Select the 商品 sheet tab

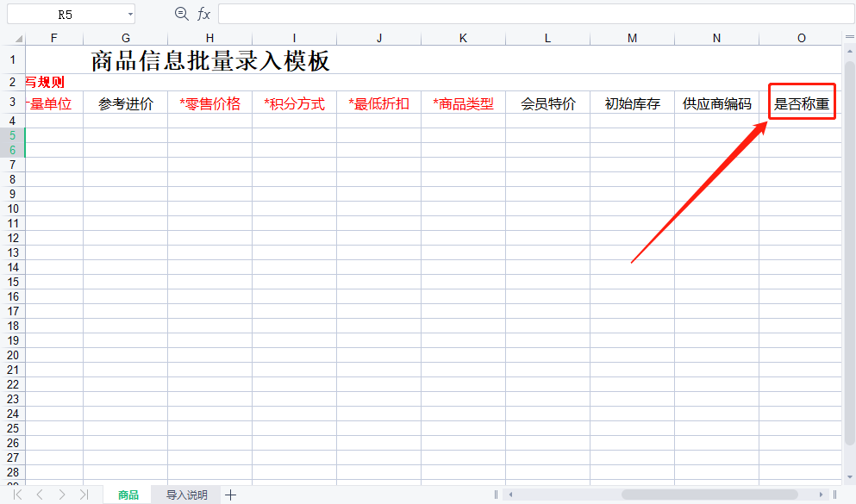[x=128, y=495]
